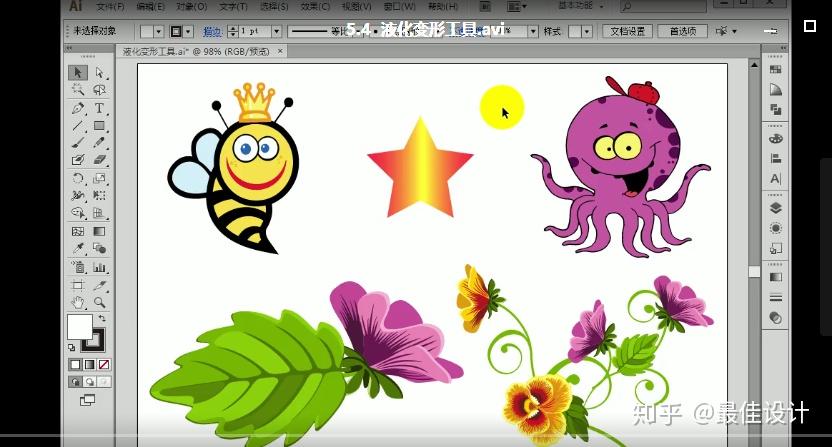832x447 pixels.
Task: Expand the stroke weight dropdown
Action: [x=276, y=31]
